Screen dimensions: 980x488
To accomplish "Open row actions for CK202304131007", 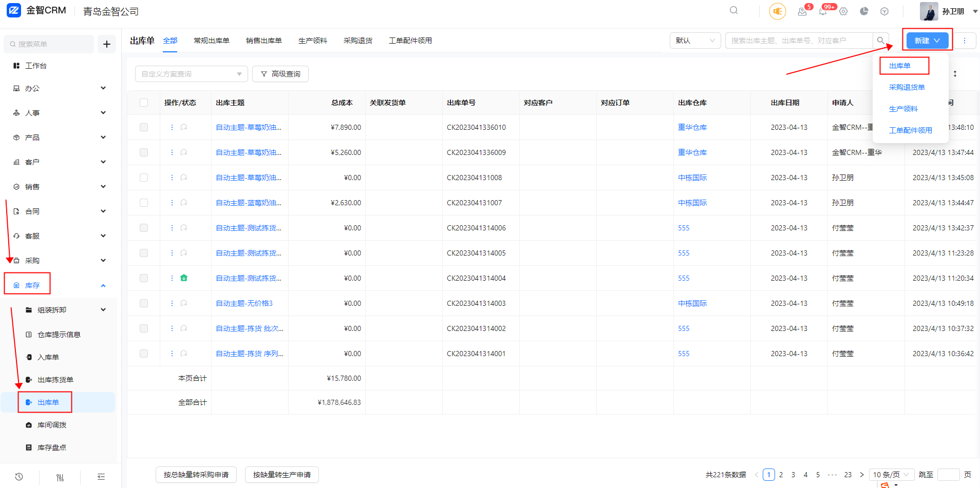I will point(172,203).
